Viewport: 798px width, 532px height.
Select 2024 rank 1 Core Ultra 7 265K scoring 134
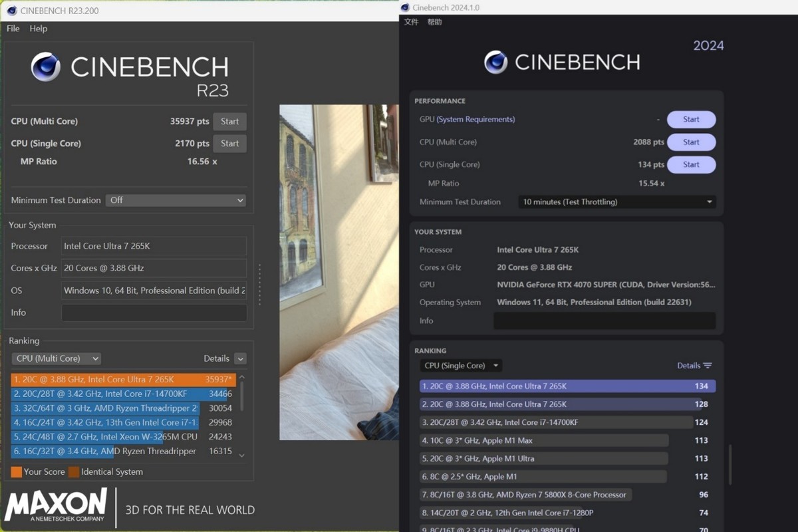coord(568,386)
